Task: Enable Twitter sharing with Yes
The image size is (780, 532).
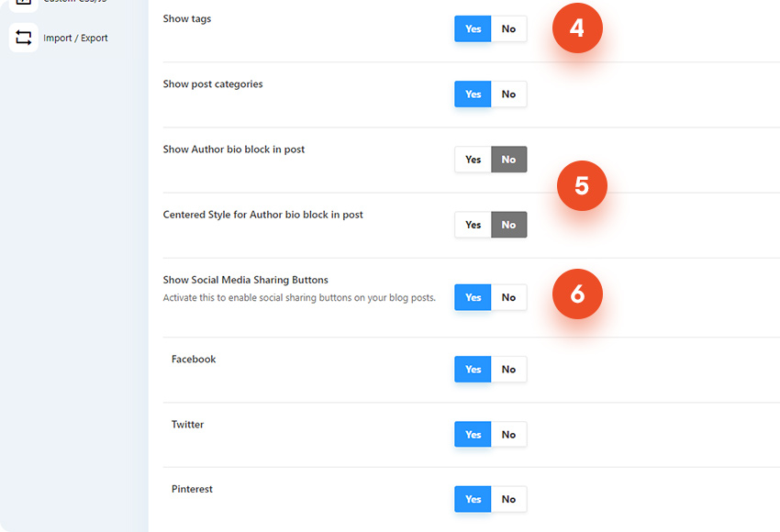Action: click(473, 435)
